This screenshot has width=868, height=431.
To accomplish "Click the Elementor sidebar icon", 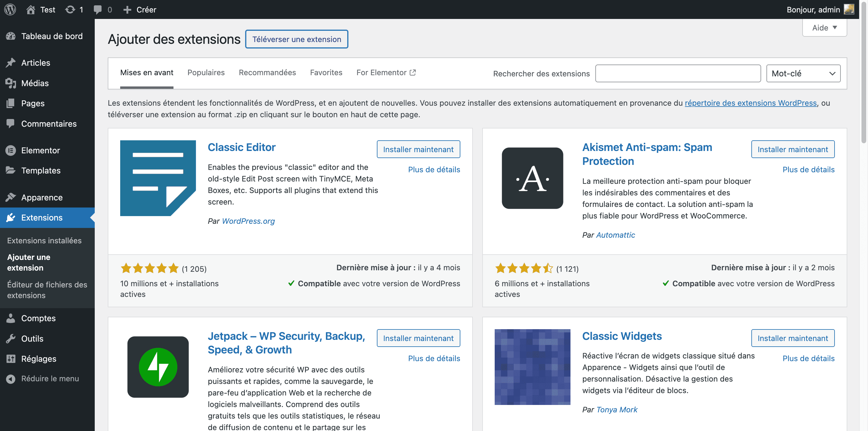I will point(11,150).
